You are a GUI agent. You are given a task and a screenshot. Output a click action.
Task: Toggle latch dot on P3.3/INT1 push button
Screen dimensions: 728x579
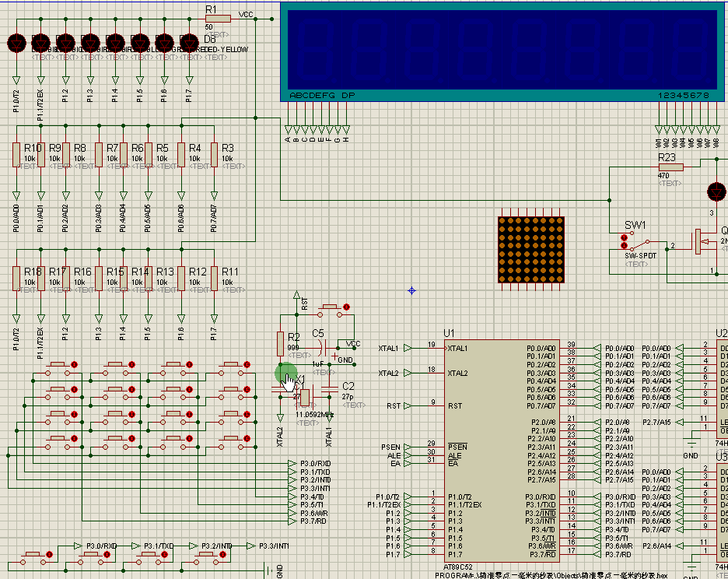tap(222, 554)
